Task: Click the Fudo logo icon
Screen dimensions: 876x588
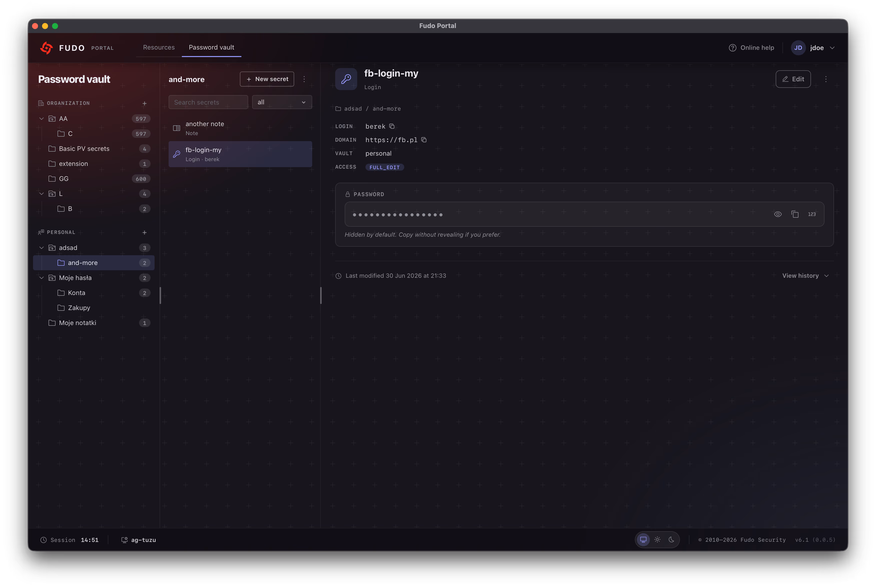Action: [x=47, y=48]
